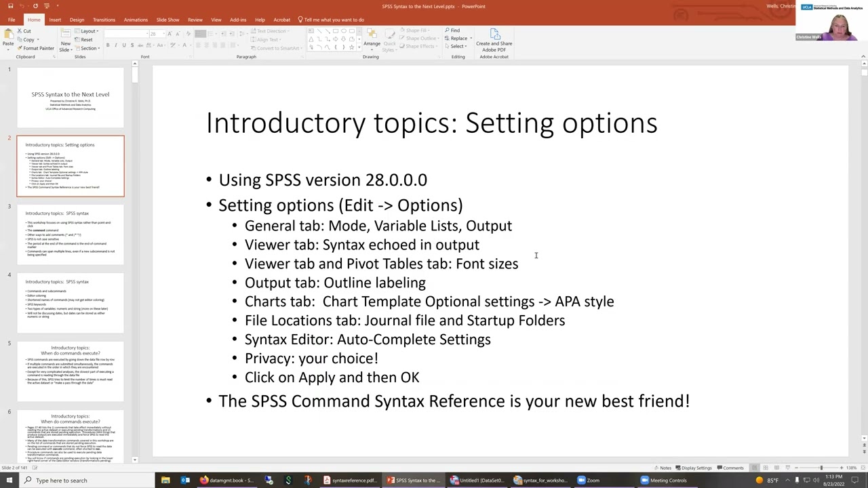Open the Review ribbon tab
Viewport: 868px width, 488px height.
195,20
